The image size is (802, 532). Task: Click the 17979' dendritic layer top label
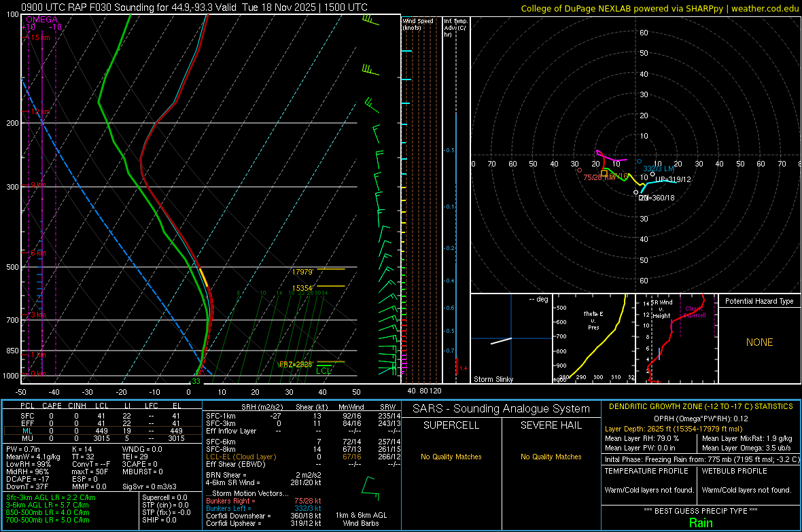[x=302, y=272]
